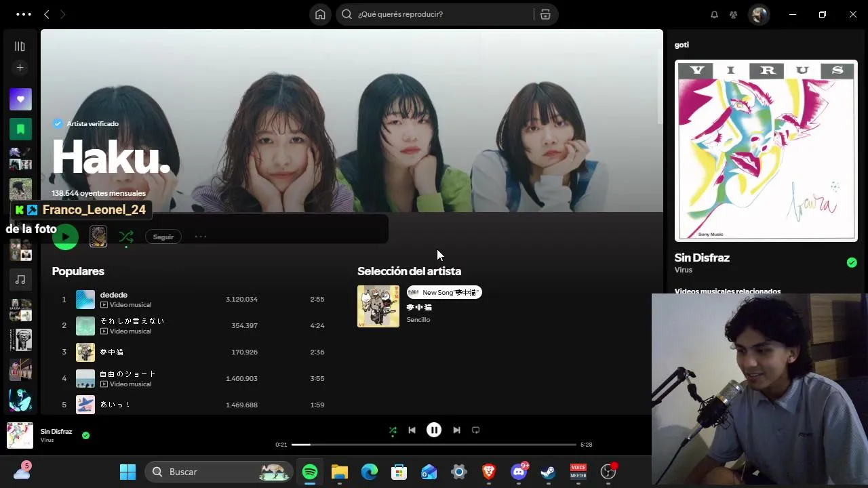
Task: Open Virus album art in right panel
Action: pos(766,150)
